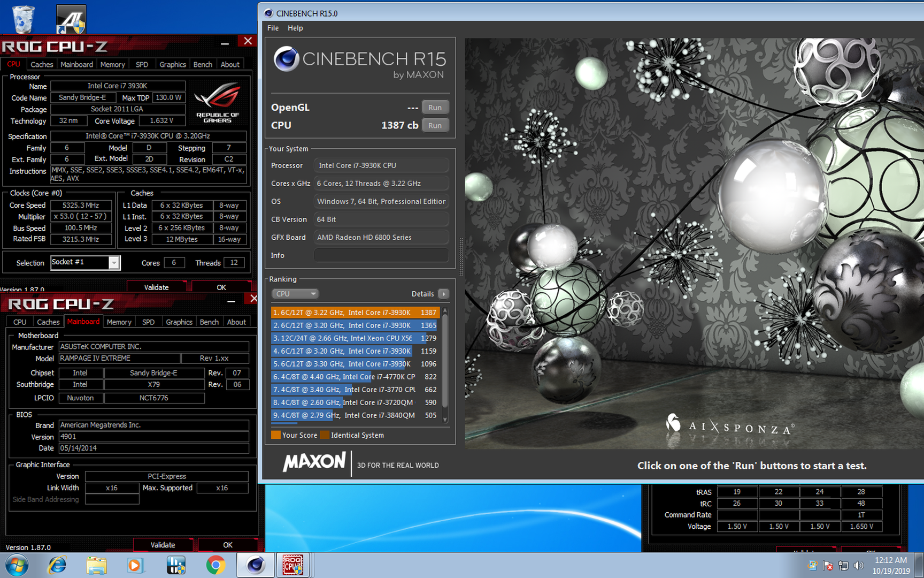Launch Internet Explorer from taskbar
The height and width of the screenshot is (578, 924).
pos(57,565)
